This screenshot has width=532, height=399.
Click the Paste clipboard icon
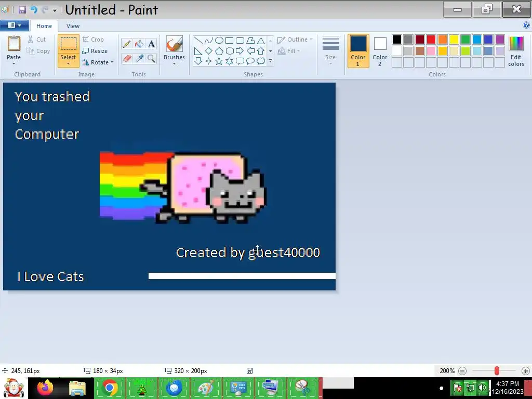point(14,44)
